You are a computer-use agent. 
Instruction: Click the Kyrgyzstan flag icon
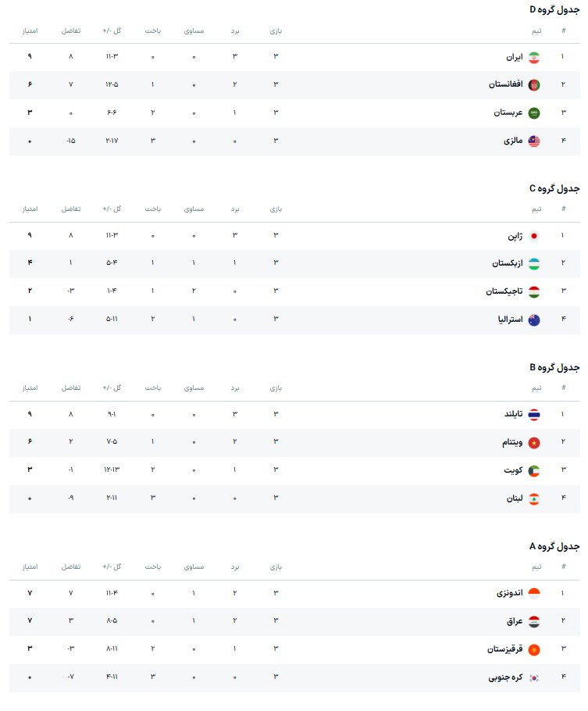tap(534, 650)
